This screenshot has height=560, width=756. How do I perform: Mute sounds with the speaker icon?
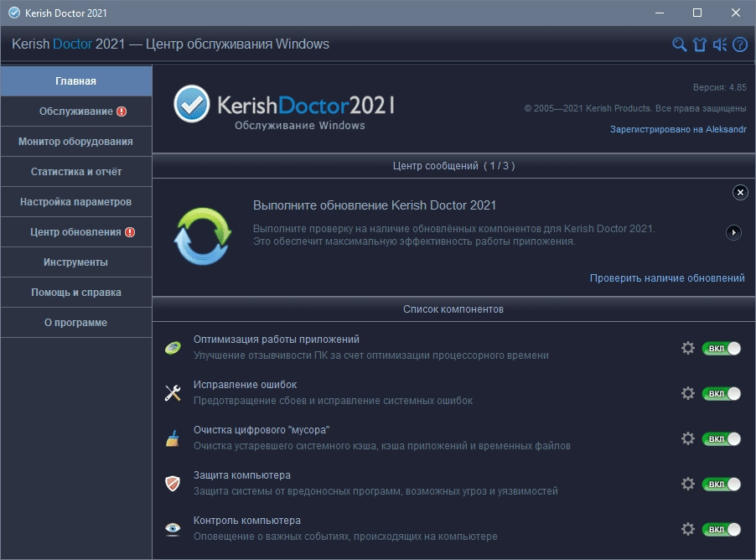pyautogui.click(x=720, y=45)
